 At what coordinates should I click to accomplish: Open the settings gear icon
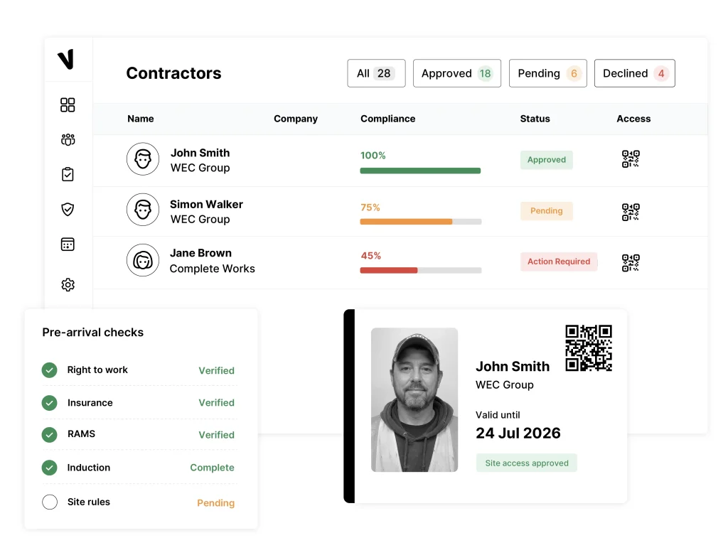[68, 284]
